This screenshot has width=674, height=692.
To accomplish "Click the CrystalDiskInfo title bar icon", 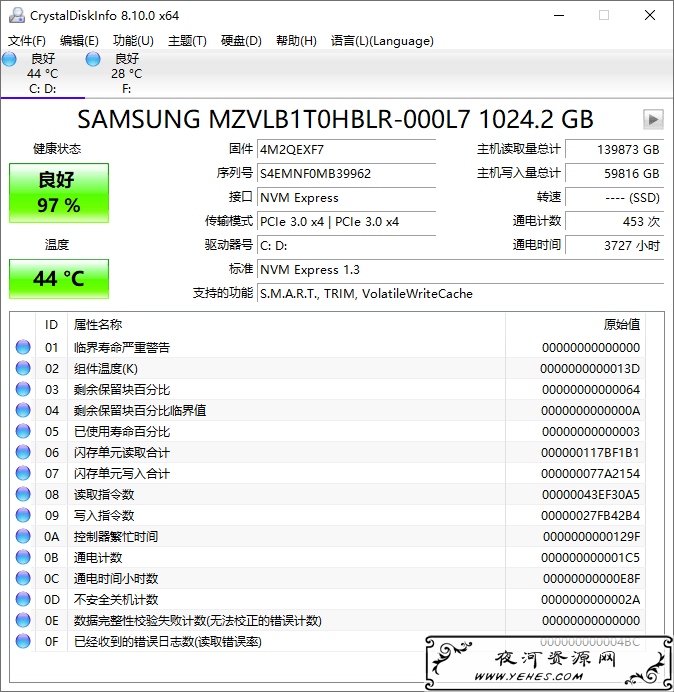I will [x=17, y=15].
